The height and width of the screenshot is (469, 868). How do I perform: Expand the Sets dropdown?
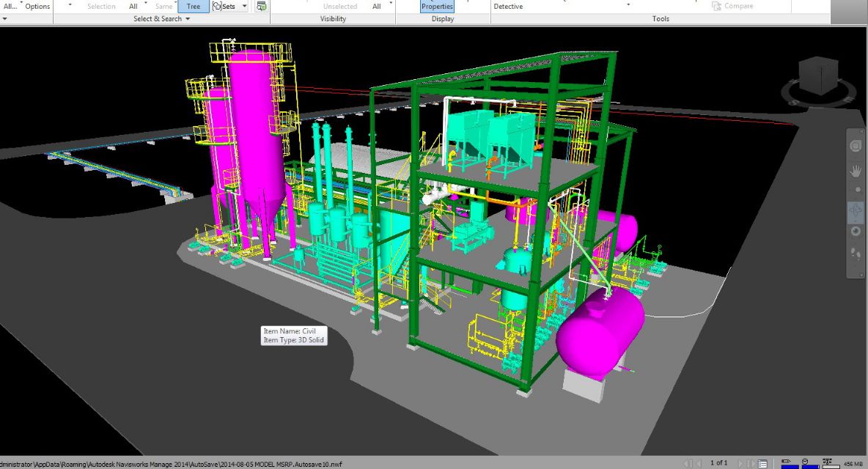(244, 7)
